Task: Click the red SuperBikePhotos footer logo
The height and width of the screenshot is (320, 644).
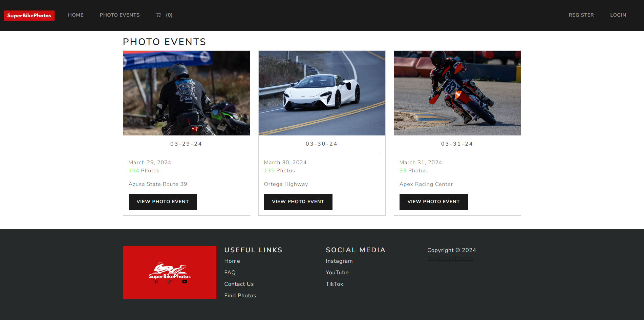Action: pyautogui.click(x=169, y=272)
